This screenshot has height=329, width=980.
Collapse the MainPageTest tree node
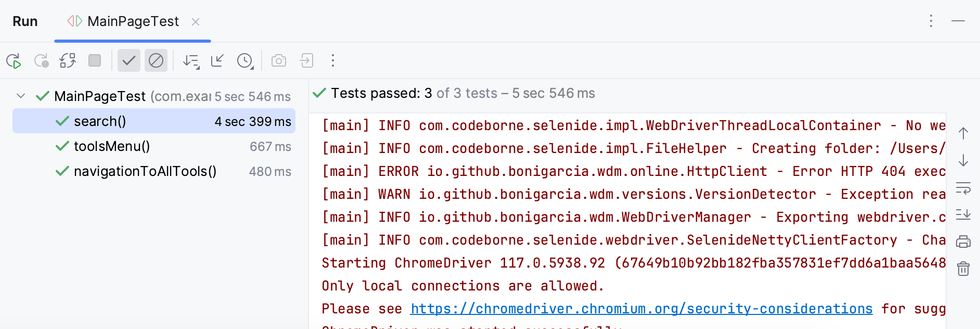pos(20,96)
